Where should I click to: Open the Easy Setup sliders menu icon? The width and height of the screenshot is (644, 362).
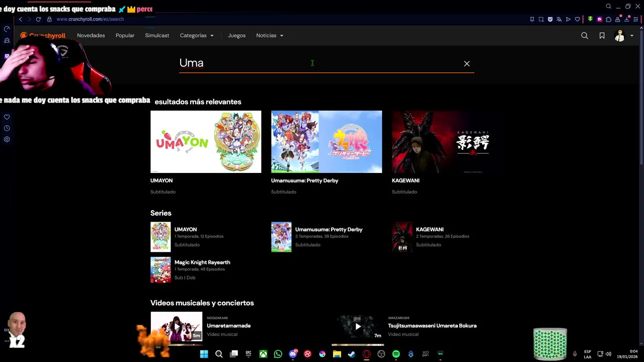[x=636, y=19]
